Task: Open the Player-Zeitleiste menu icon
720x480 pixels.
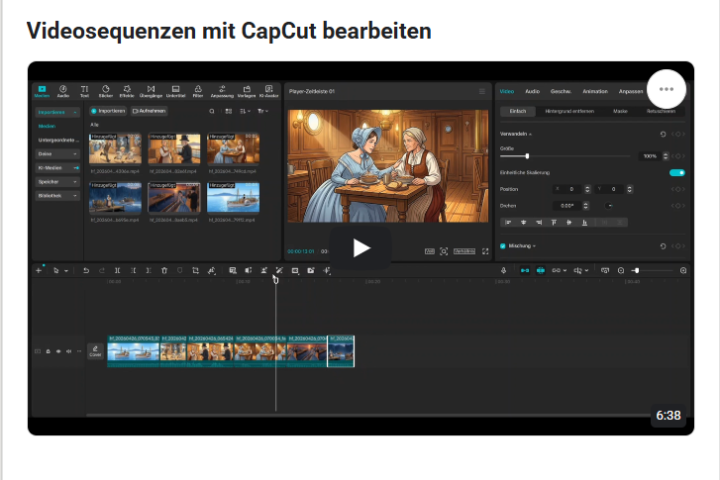Action: (x=482, y=91)
